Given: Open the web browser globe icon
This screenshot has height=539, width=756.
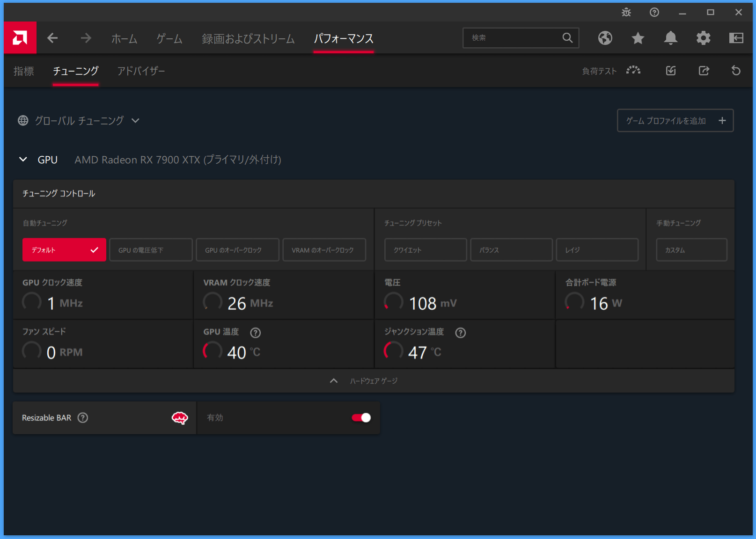Looking at the screenshot, I should point(605,38).
